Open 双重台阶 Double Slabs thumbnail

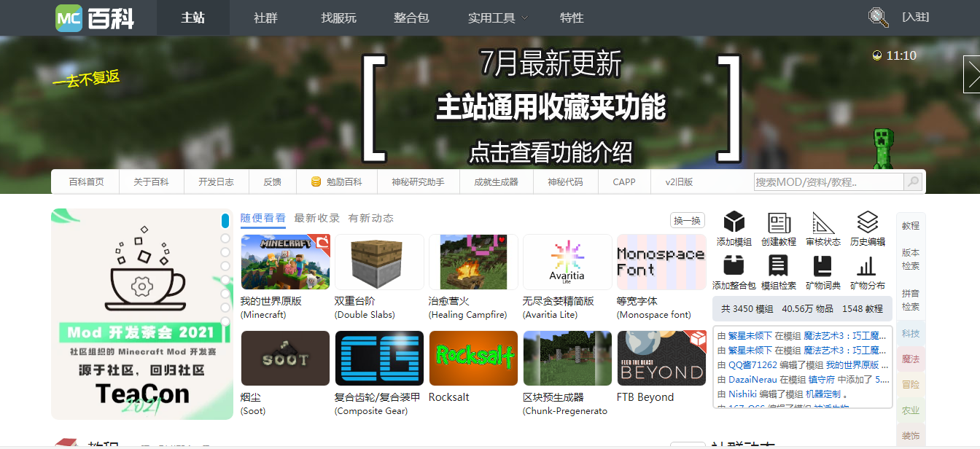379,262
